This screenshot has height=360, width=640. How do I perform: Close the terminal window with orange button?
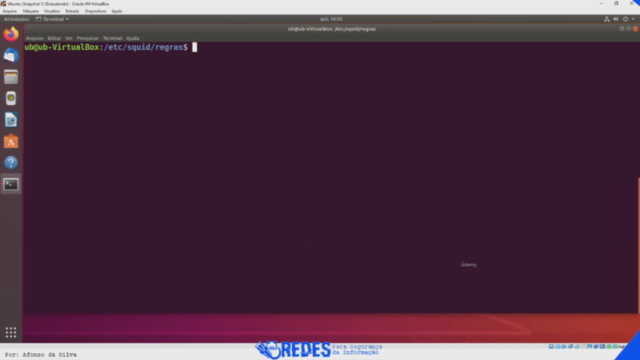(635, 29)
